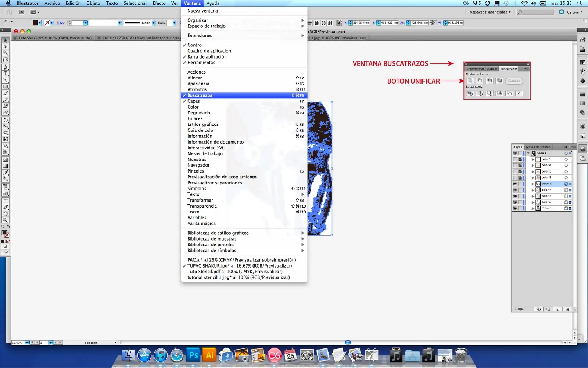Viewport: 588px width, 368px height.
Task: Open the Layers icon in right dock
Action: tap(583, 149)
